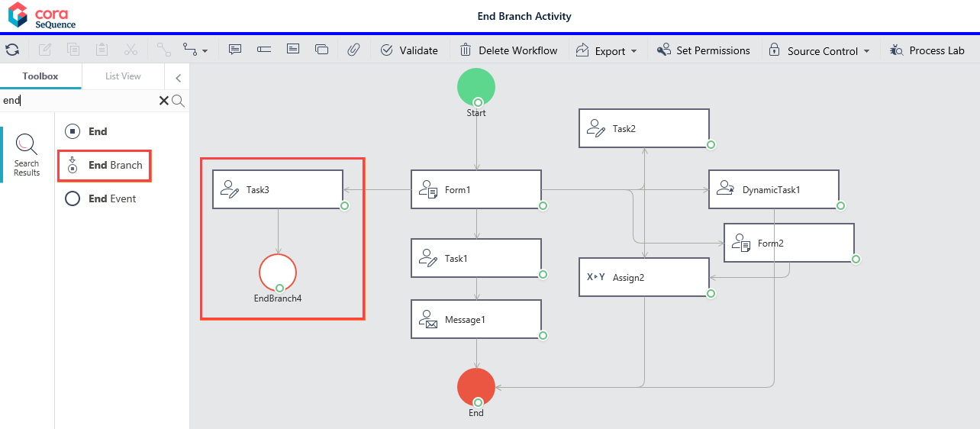Screen dimensions: 980x429
Task: Select the EndBranch4 node on canvas
Action: [278, 273]
